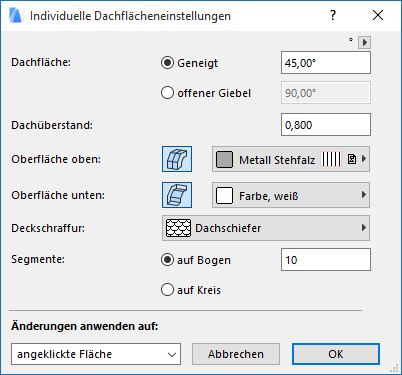Click the OK button
This screenshot has width=402, height=375.
(x=336, y=354)
